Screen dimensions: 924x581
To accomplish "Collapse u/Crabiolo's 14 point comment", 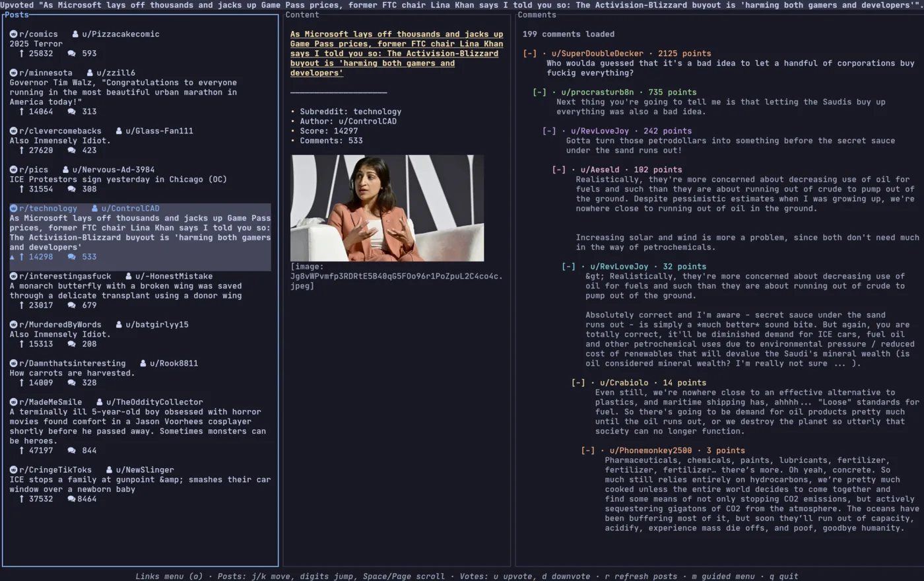I will click(577, 382).
